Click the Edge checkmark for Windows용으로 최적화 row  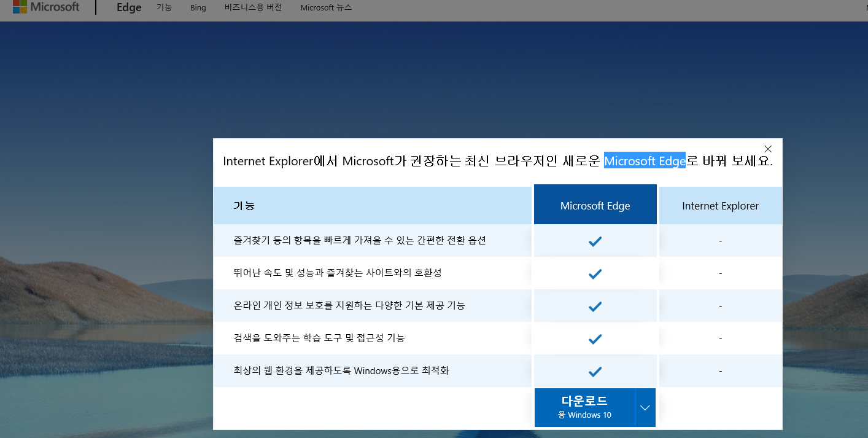[x=595, y=372]
